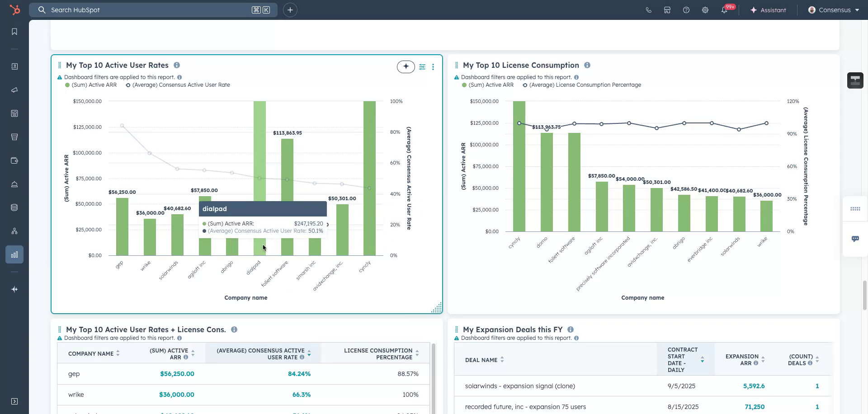Open the three-dot menu on Active User Rates report
The height and width of the screenshot is (414, 868).
tap(433, 67)
